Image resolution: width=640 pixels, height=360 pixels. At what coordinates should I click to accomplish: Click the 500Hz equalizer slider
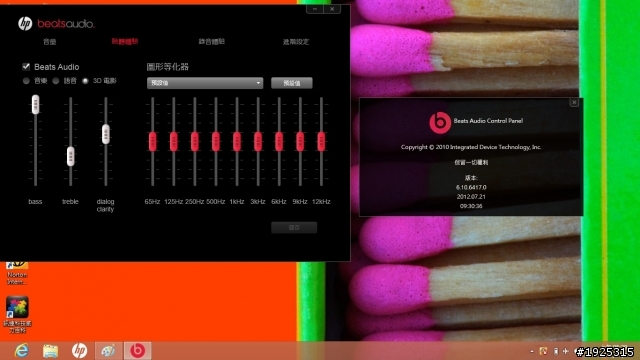216,142
